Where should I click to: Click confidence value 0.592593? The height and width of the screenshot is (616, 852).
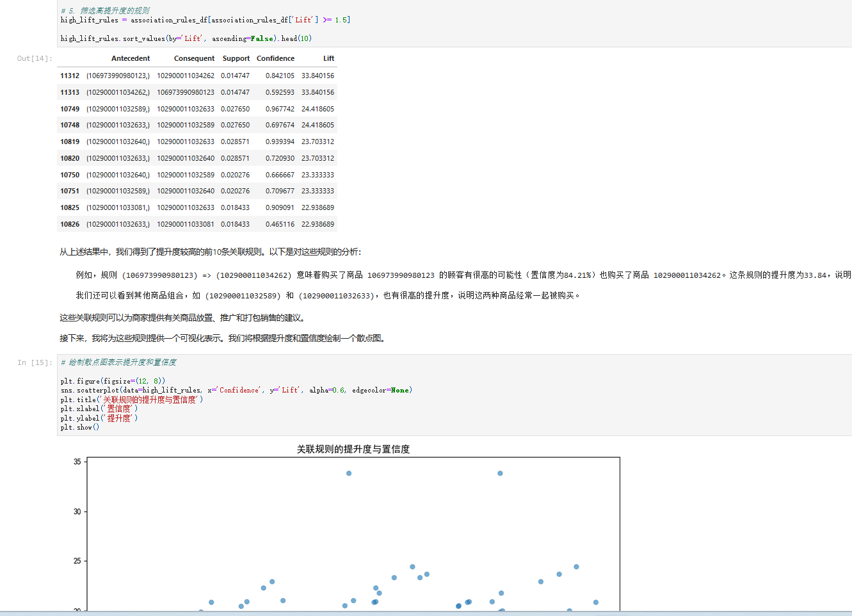pos(280,92)
